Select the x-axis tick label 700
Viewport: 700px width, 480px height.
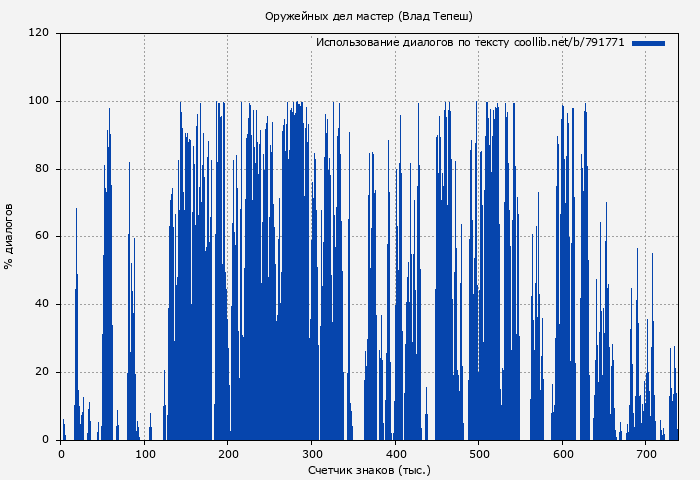click(x=645, y=454)
